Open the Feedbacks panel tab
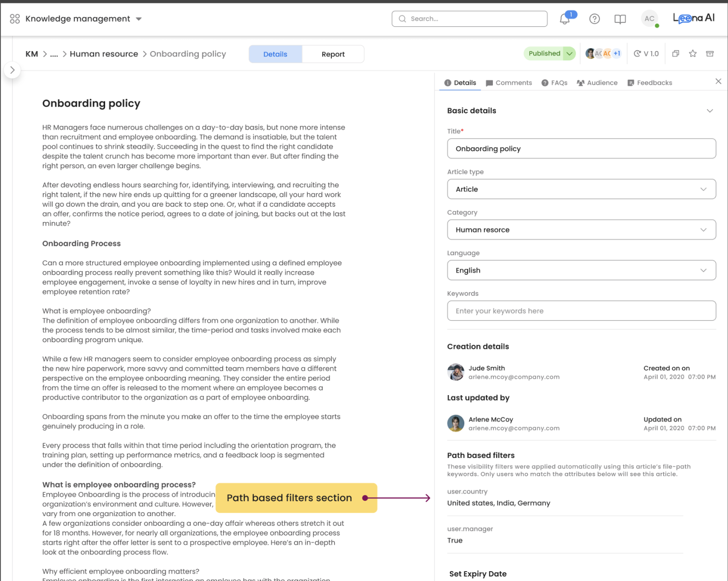 coord(650,83)
